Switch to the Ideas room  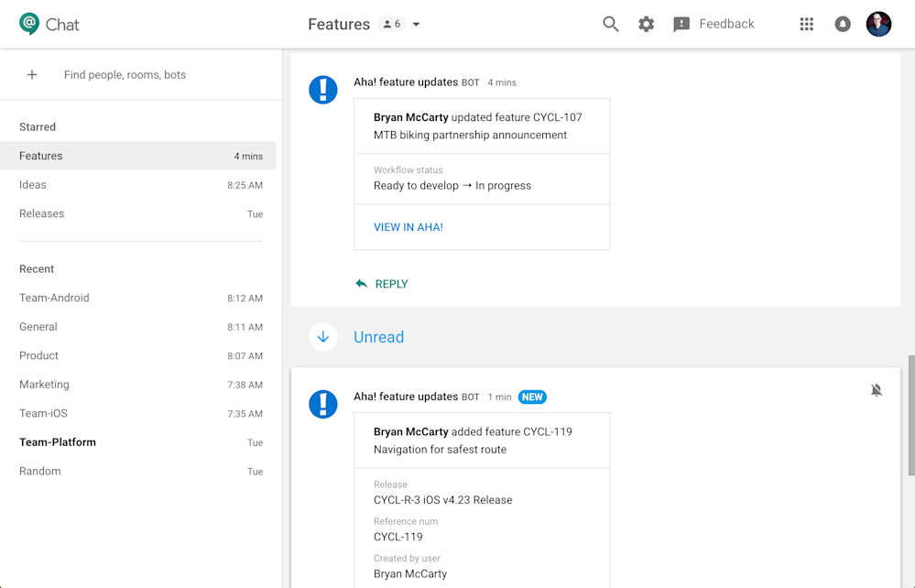click(32, 184)
